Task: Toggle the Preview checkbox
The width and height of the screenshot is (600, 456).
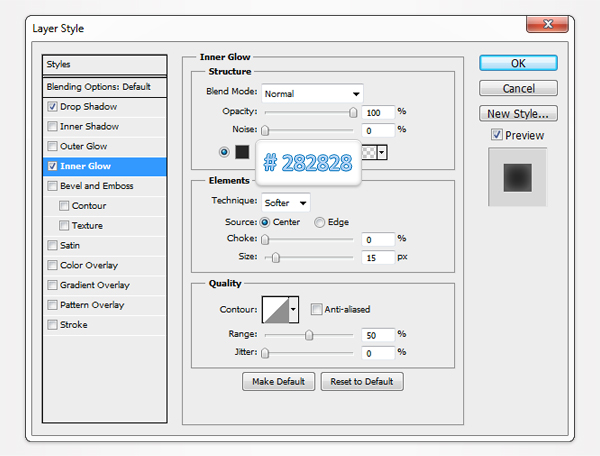Action: [497, 135]
